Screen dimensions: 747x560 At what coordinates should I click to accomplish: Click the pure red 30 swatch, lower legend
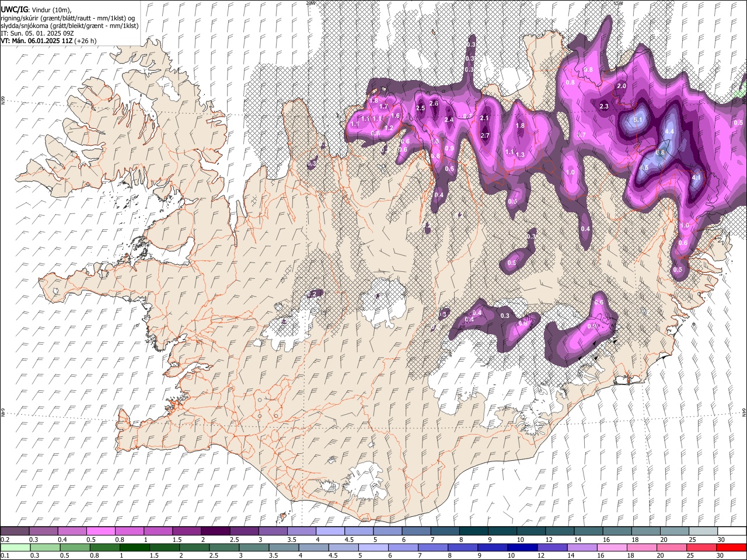pyautogui.click(x=731, y=547)
